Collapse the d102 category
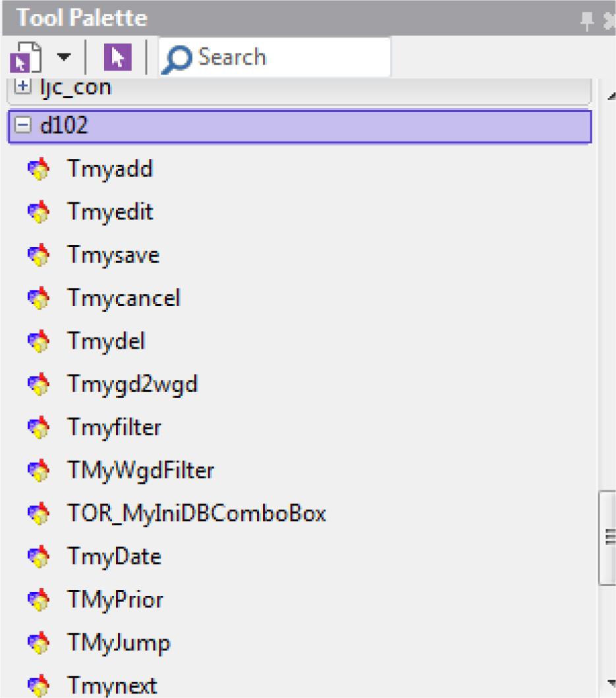616x698 pixels. [22, 126]
